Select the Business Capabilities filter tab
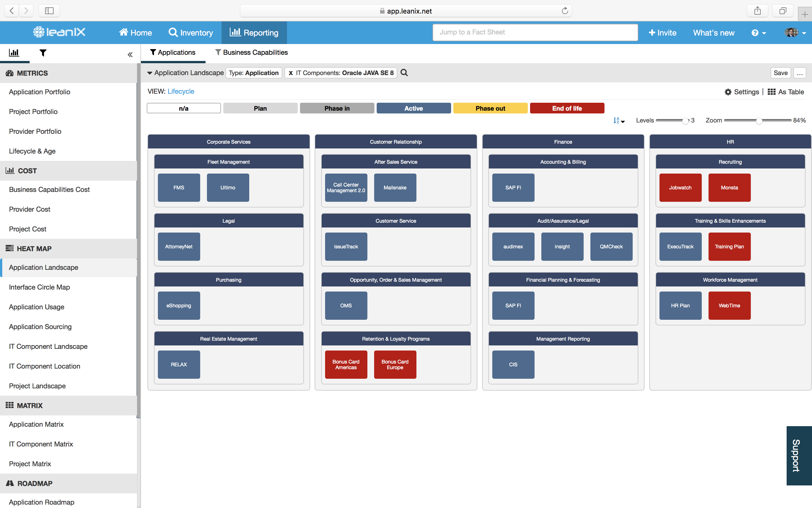 coord(251,52)
